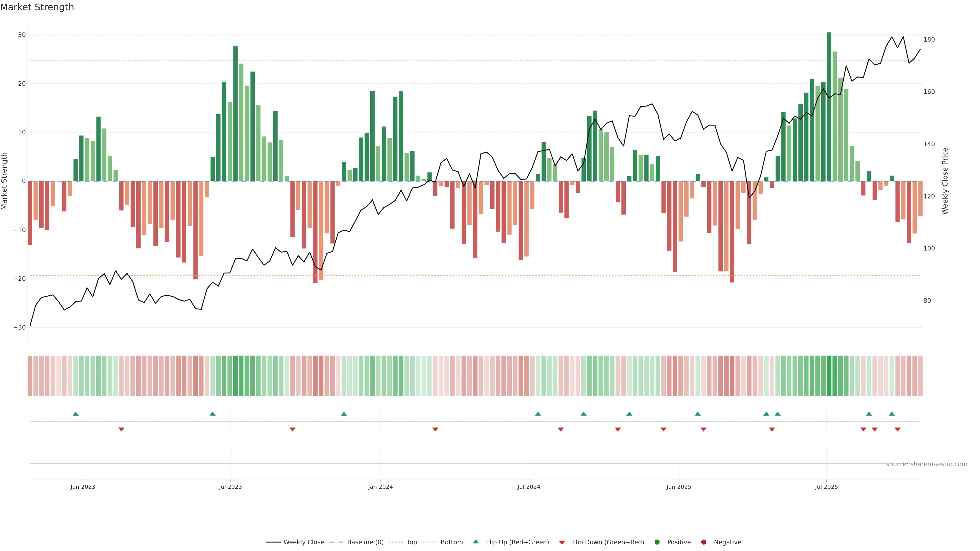Click the Market Strength chart title
This screenshot has height=551, width=980.
37,7
